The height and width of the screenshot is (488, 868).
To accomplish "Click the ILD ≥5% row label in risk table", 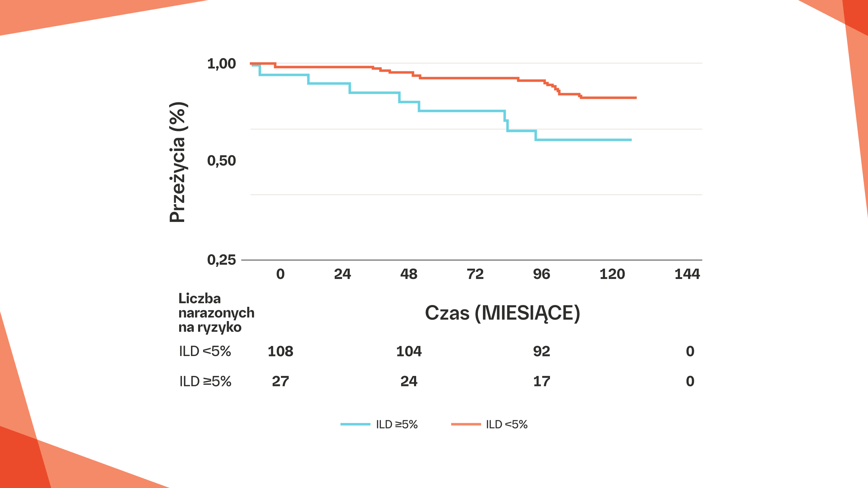I will coord(205,381).
